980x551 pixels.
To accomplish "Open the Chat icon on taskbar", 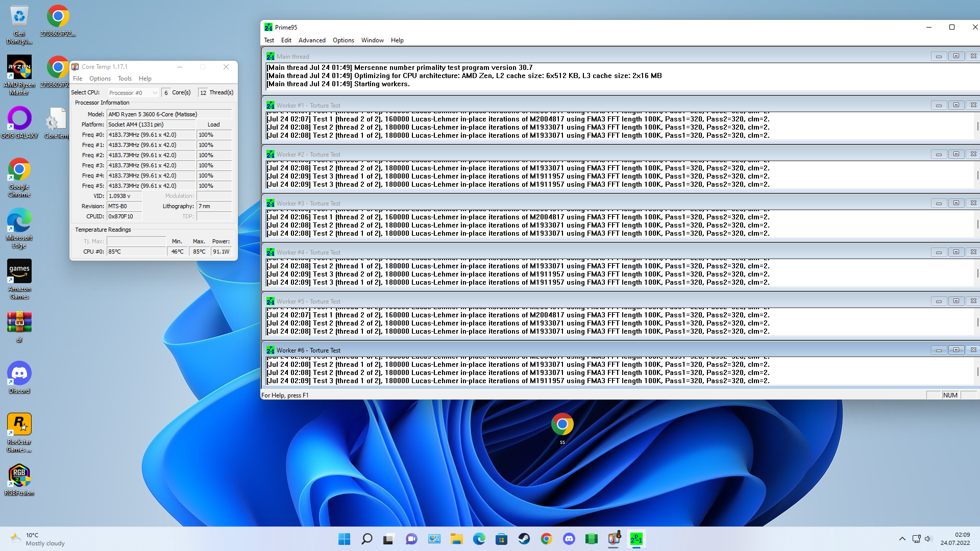I will pos(411,539).
